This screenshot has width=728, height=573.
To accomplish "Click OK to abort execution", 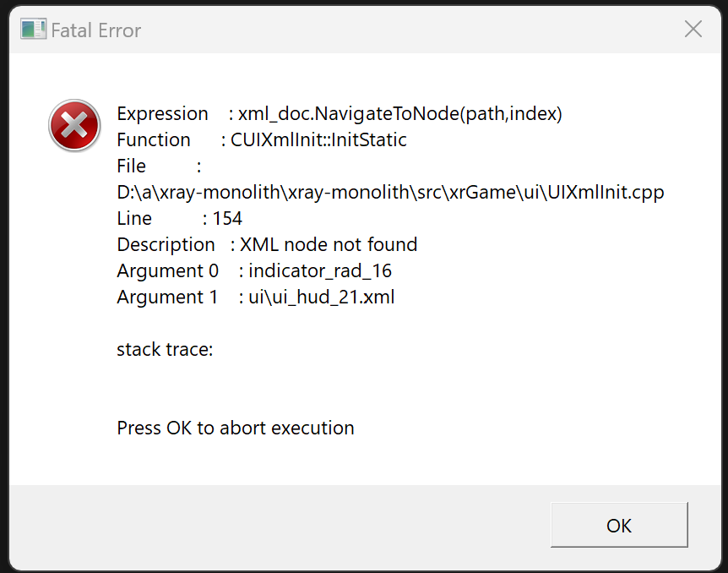I will tap(619, 525).
